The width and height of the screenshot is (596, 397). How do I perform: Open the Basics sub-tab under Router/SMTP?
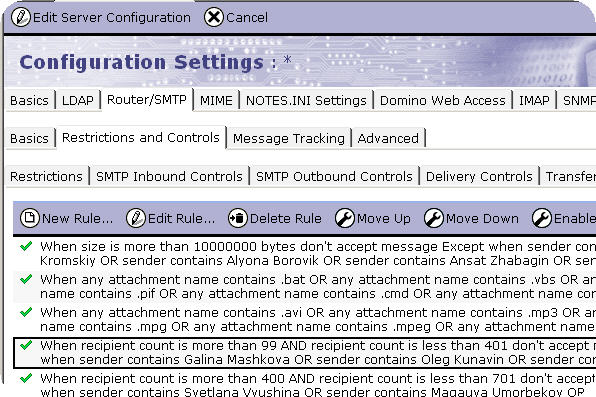coord(30,138)
